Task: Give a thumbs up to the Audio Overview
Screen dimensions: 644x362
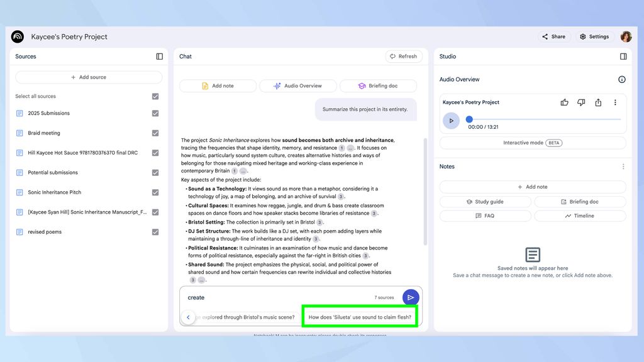Action: (564, 102)
